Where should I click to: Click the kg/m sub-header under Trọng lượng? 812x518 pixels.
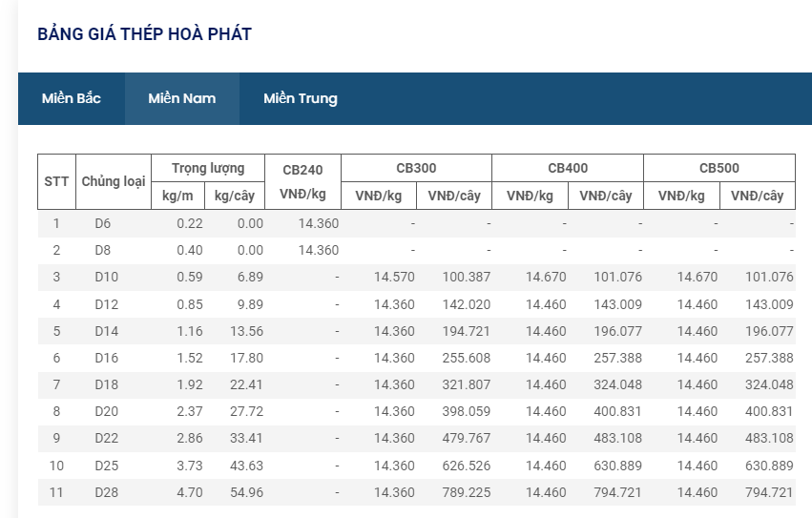(x=177, y=196)
